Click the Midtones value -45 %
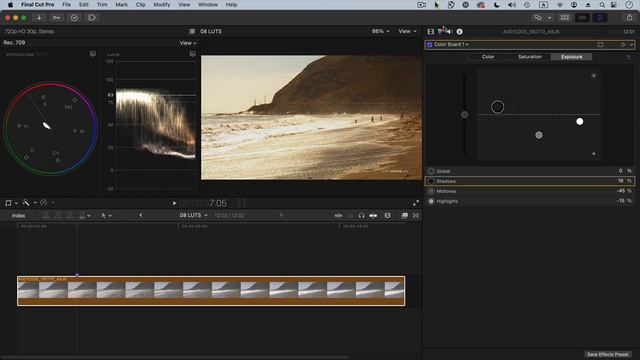The height and width of the screenshot is (360, 640). 624,191
